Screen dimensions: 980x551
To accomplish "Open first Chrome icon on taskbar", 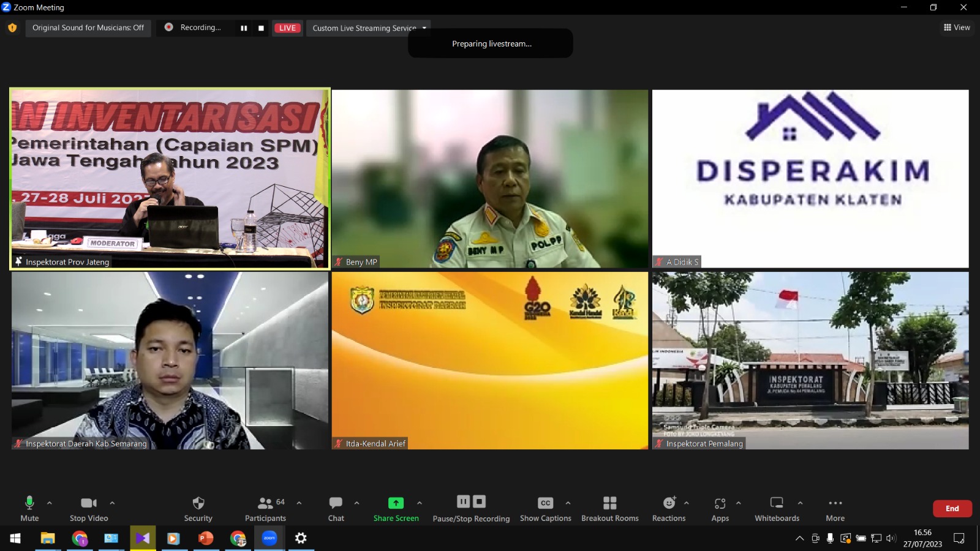I will tap(80, 538).
